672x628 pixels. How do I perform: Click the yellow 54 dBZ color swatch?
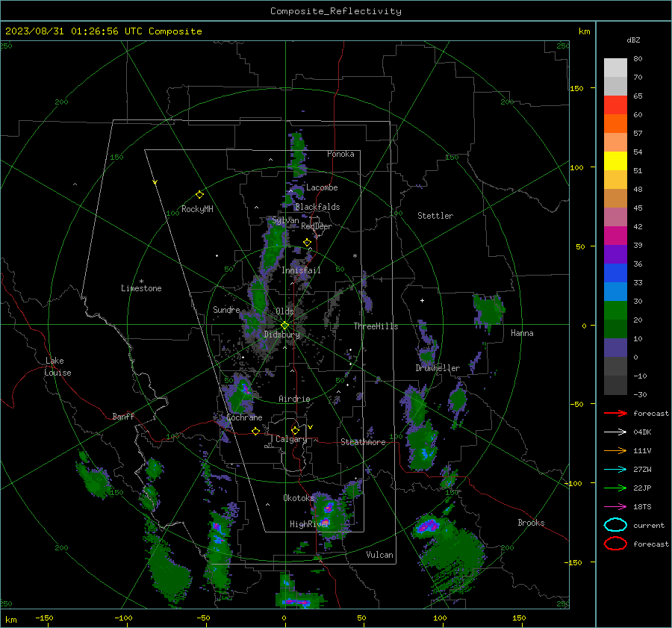coord(615,161)
